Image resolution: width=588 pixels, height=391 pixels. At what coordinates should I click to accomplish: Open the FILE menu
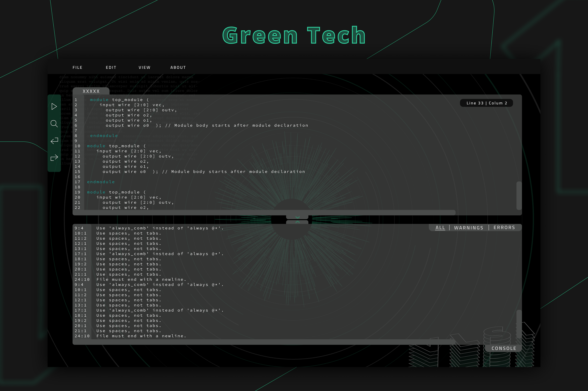click(77, 68)
